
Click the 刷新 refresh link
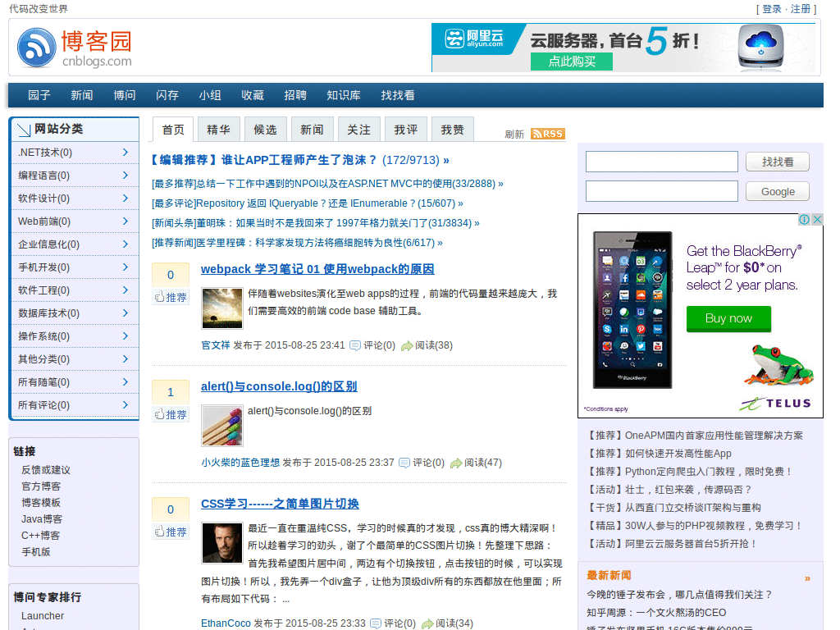pyautogui.click(x=514, y=134)
